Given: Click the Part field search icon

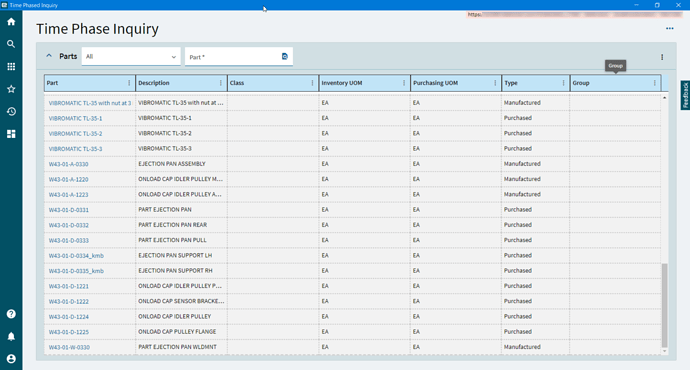Looking at the screenshot, I should [x=285, y=56].
